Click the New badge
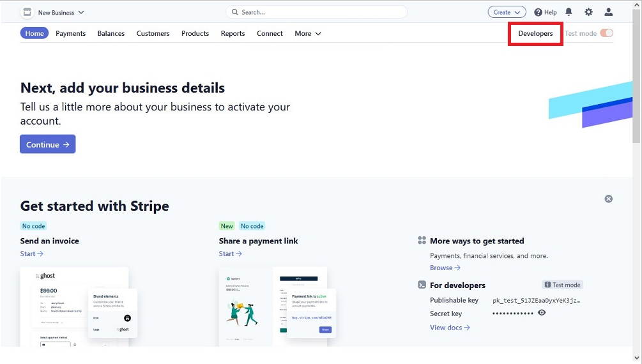This screenshot has height=364, width=642. 227,226
